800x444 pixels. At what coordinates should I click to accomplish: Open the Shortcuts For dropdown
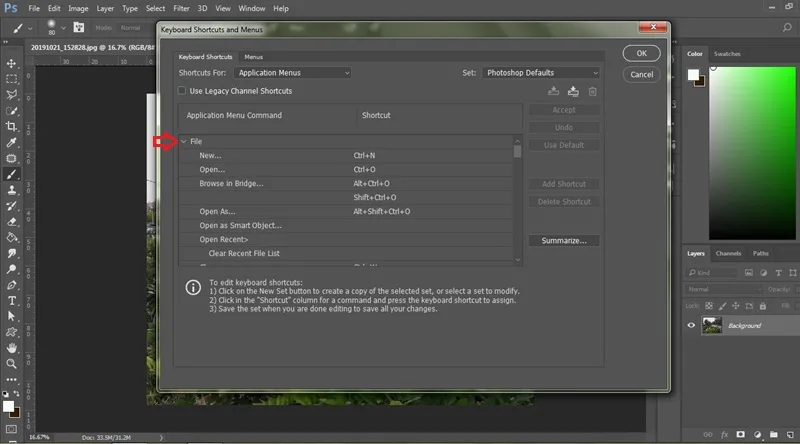(292, 73)
